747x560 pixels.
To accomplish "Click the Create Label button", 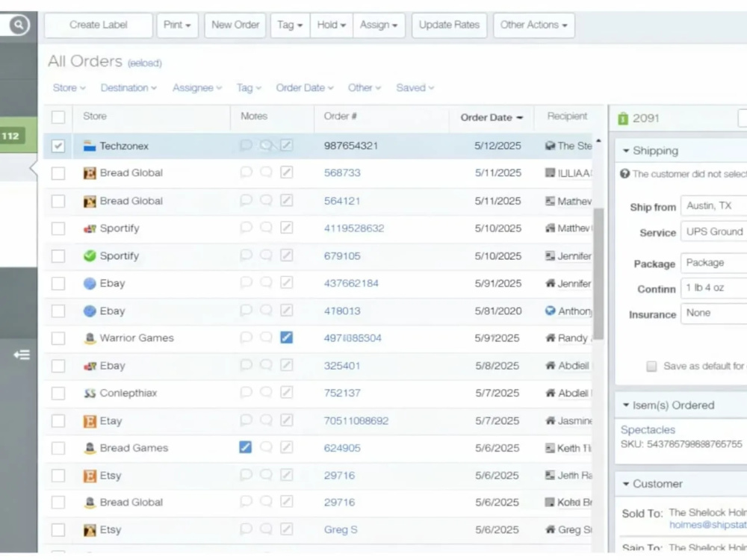I will click(x=99, y=25).
